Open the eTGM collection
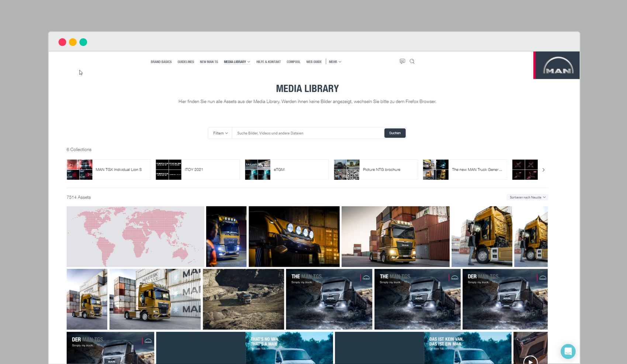The image size is (627, 364). [287, 169]
